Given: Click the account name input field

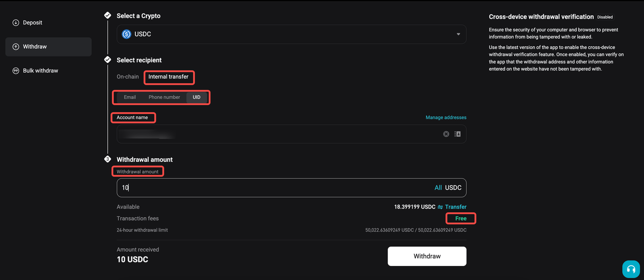Looking at the screenshot, I should (x=291, y=134).
